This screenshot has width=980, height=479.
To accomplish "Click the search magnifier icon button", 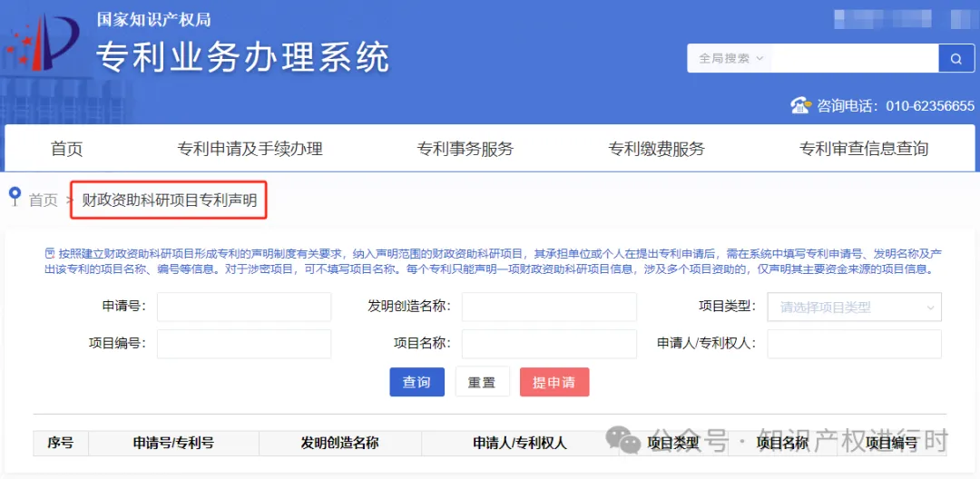I will coord(956,59).
